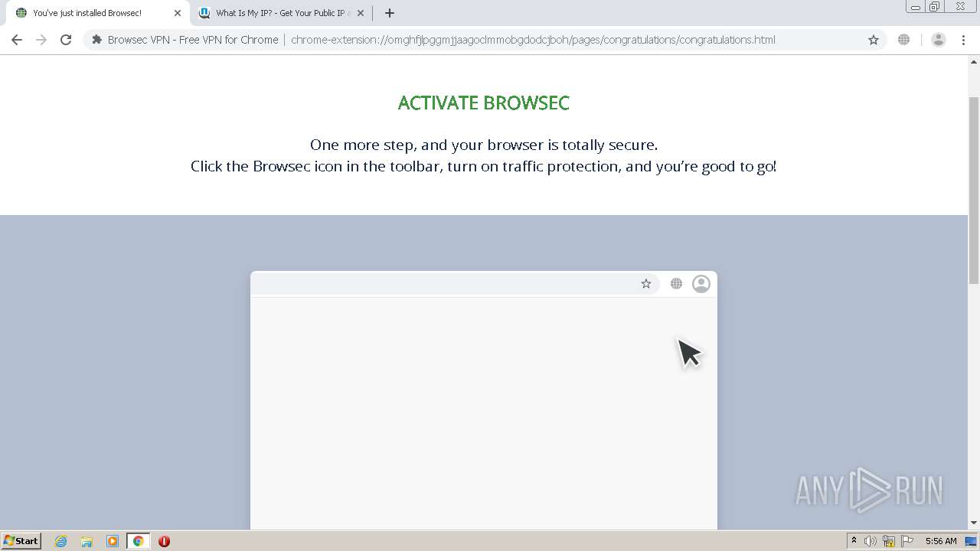Open the Browsec globe extension icon in toolbar

pyautogui.click(x=904, y=40)
